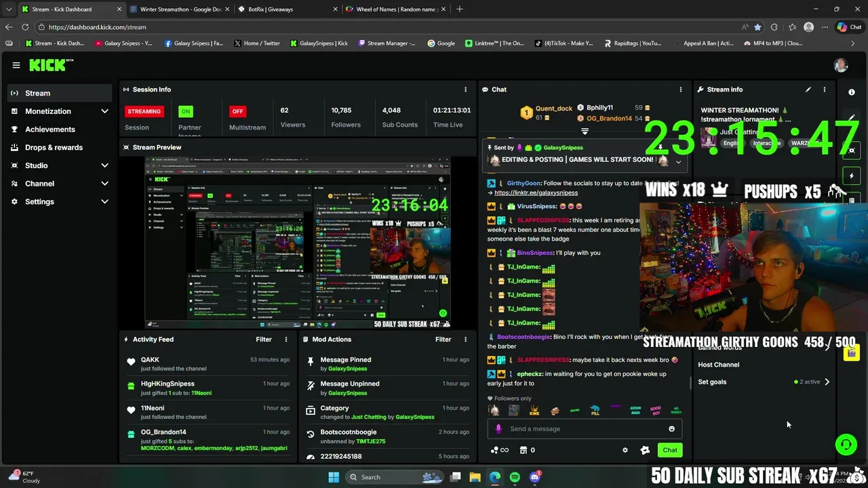Open the green headset support button
The height and width of the screenshot is (488, 868).
click(x=846, y=445)
